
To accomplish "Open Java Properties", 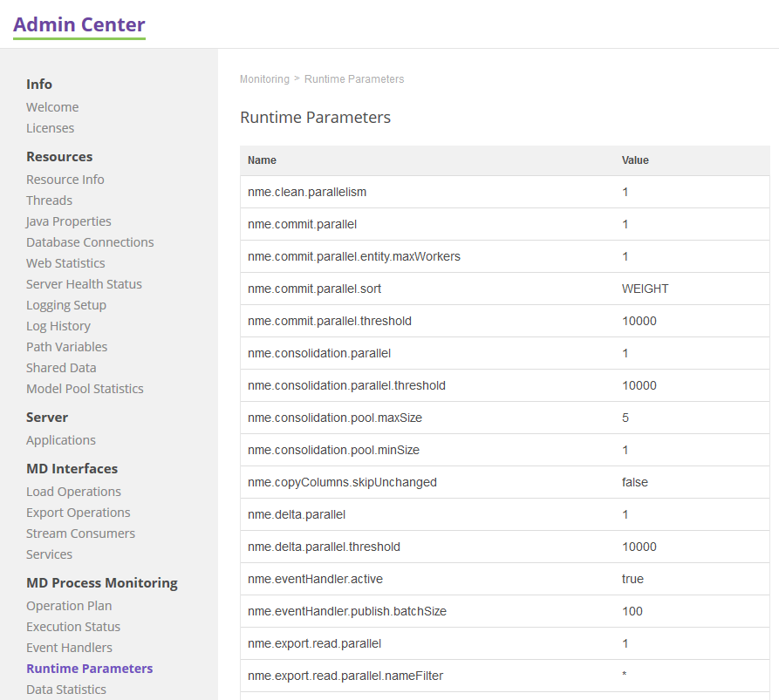I will pos(69,221).
